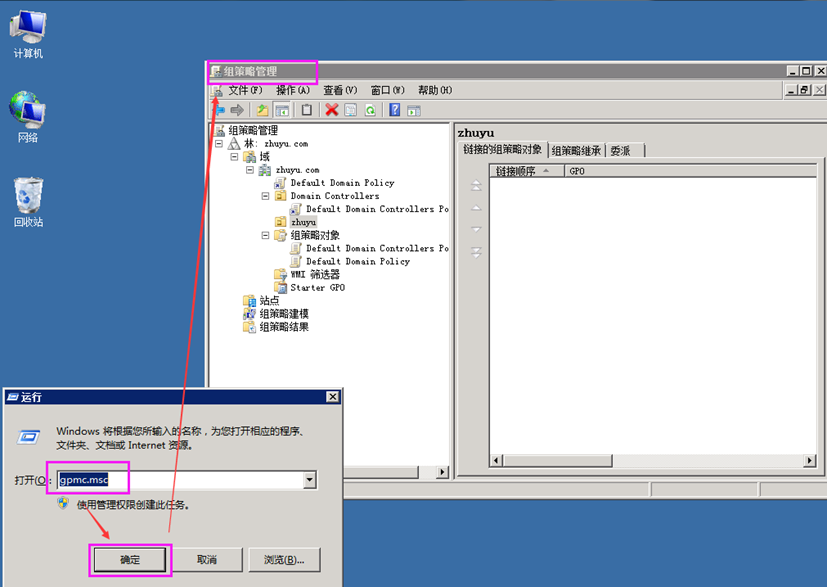The height and width of the screenshot is (587, 827).
Task: Move link down with single down arrow
Action: pos(476,229)
